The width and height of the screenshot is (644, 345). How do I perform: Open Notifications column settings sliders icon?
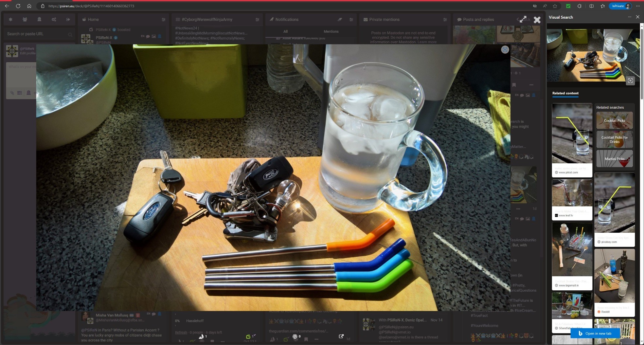[351, 20]
